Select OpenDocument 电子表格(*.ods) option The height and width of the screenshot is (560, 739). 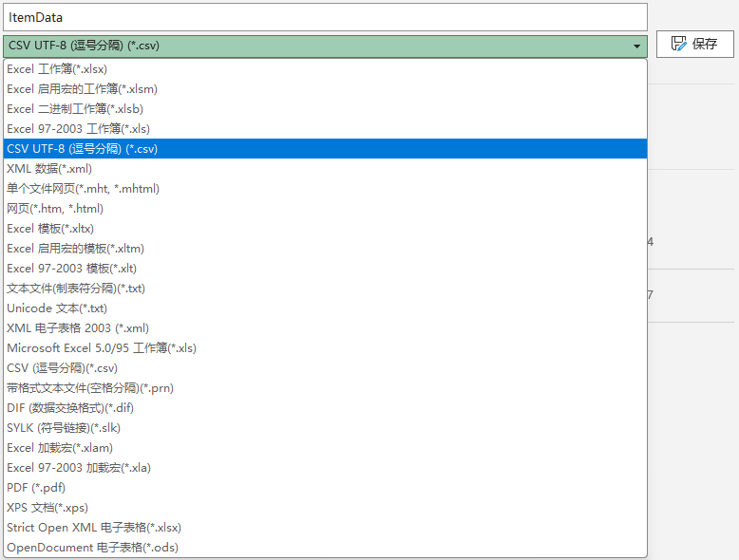click(x=92, y=548)
